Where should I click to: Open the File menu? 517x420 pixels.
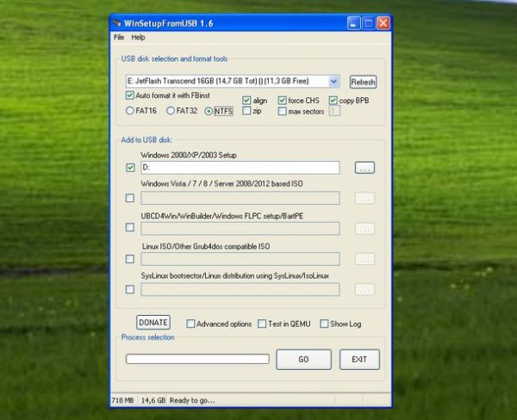[x=119, y=38]
